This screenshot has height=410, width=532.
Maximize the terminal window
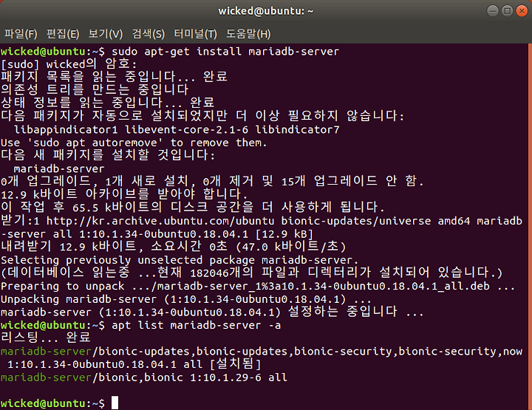pyautogui.click(x=507, y=11)
